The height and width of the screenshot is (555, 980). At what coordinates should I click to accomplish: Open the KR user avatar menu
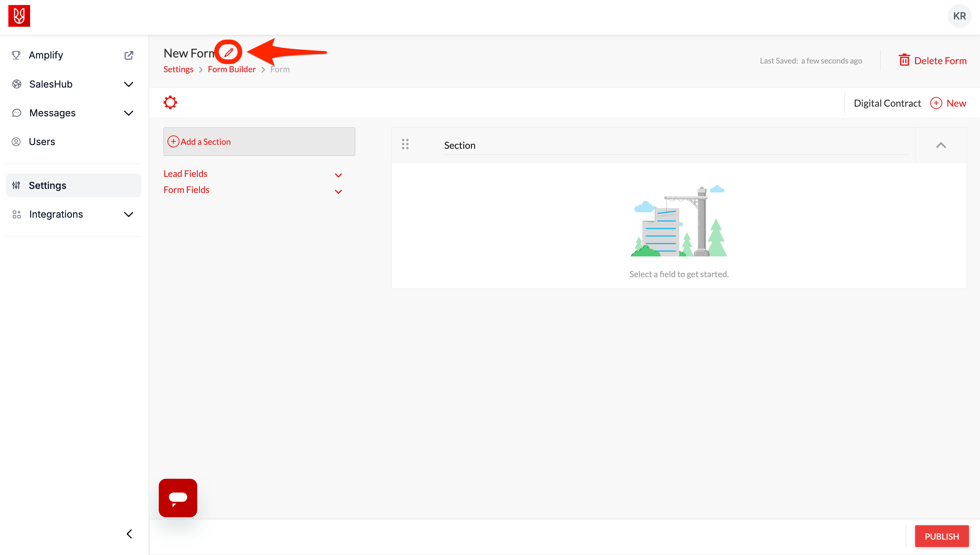coord(959,16)
